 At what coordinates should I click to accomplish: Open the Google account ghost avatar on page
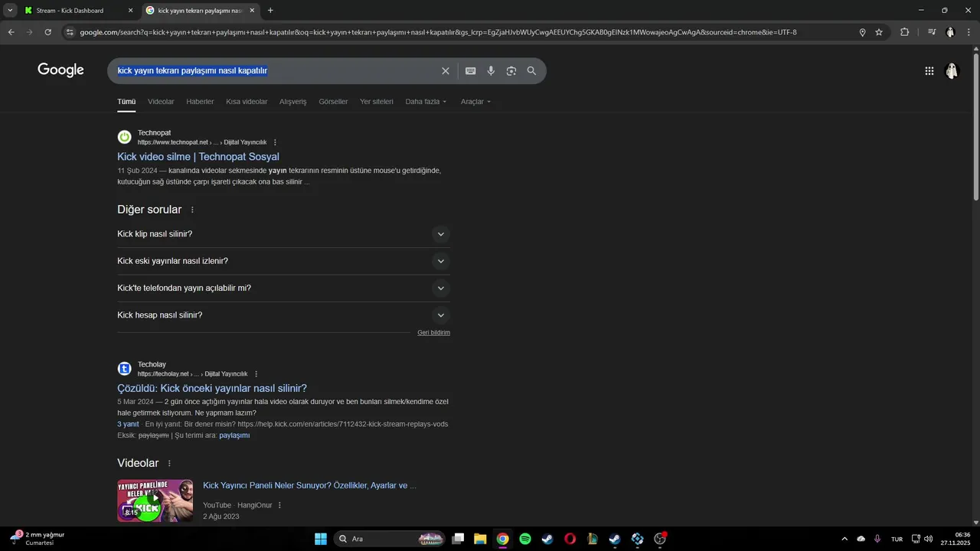[x=952, y=71]
